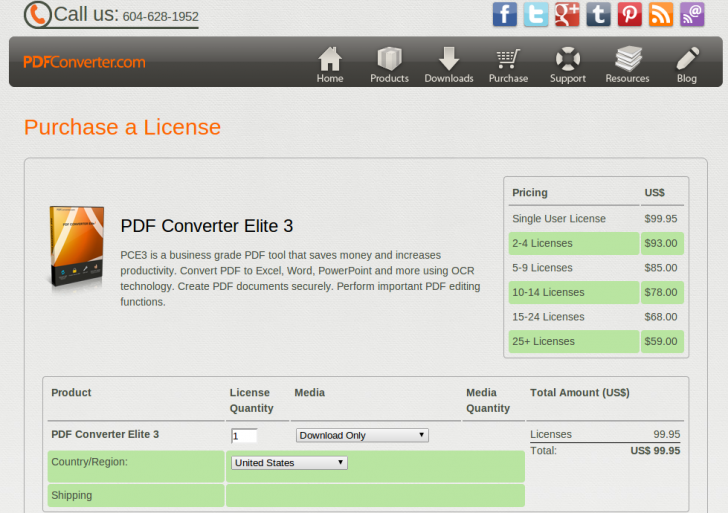Viewport: 728px width, 513px height.
Task: Click the Twitter bird icon
Action: click(x=536, y=14)
